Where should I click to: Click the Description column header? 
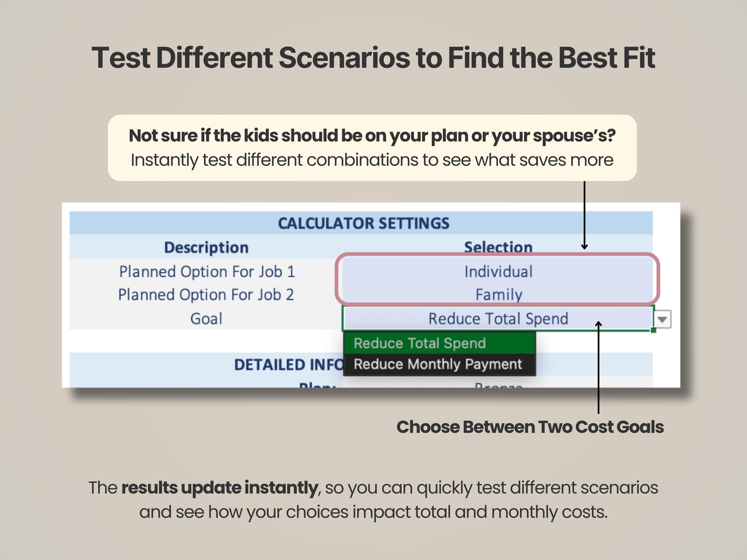pyautogui.click(x=206, y=247)
